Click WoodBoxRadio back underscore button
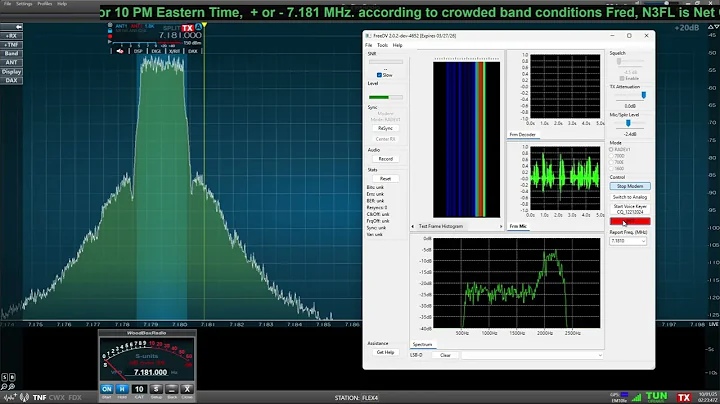The image size is (720, 404). 172,389
